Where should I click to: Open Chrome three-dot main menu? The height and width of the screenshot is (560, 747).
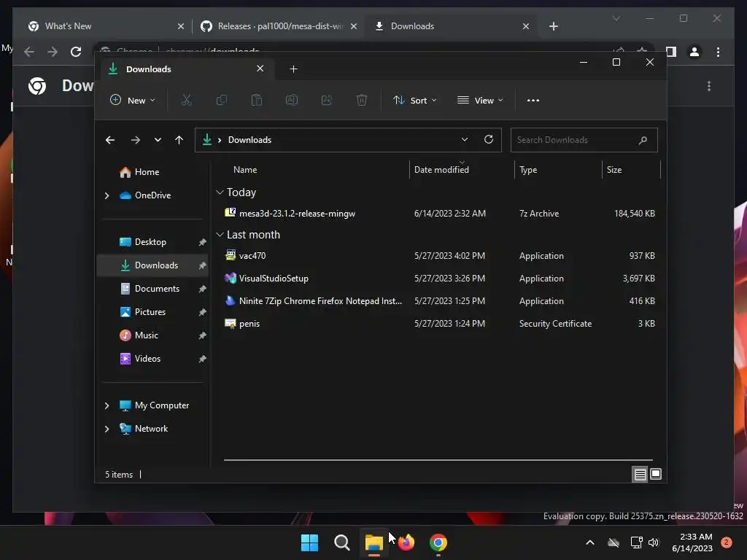pos(718,52)
